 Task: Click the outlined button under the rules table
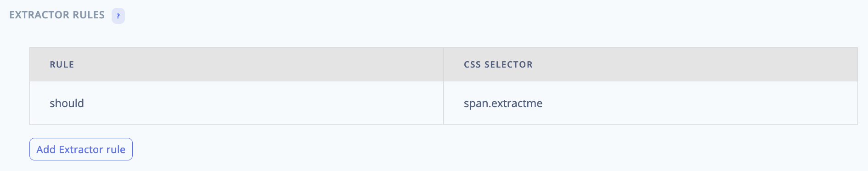click(81, 149)
